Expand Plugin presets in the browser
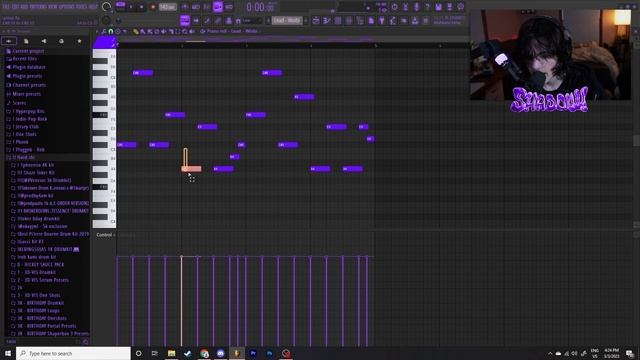Viewport: 640px width, 360px height. (x=27, y=76)
